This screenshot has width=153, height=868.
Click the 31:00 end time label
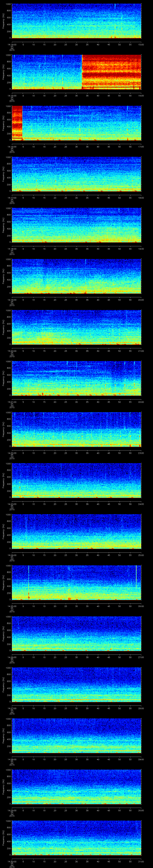(141, 861)
